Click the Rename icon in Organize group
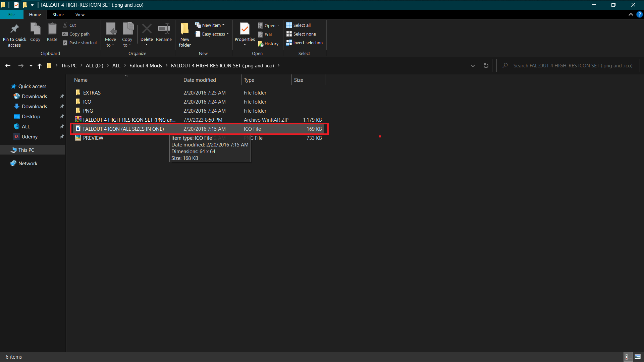Viewport: 644px width, 362px height. point(164,29)
